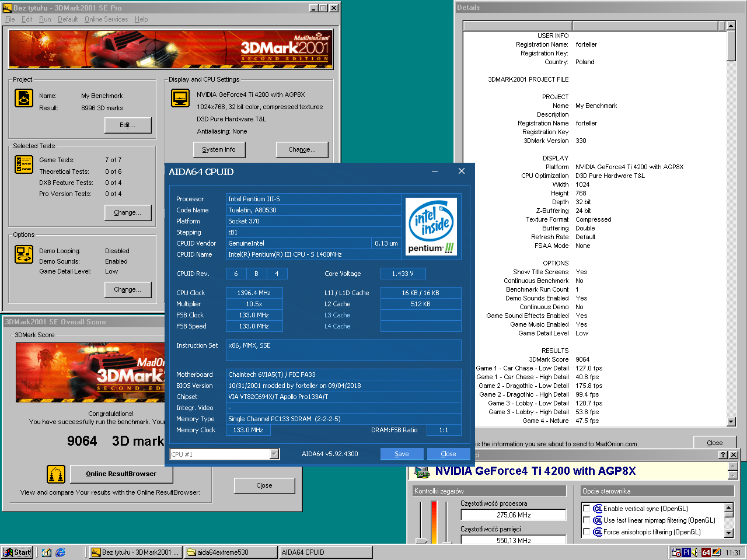The width and height of the screenshot is (747, 560).
Task: Click driver options list scroll up arrow
Action: point(729,508)
